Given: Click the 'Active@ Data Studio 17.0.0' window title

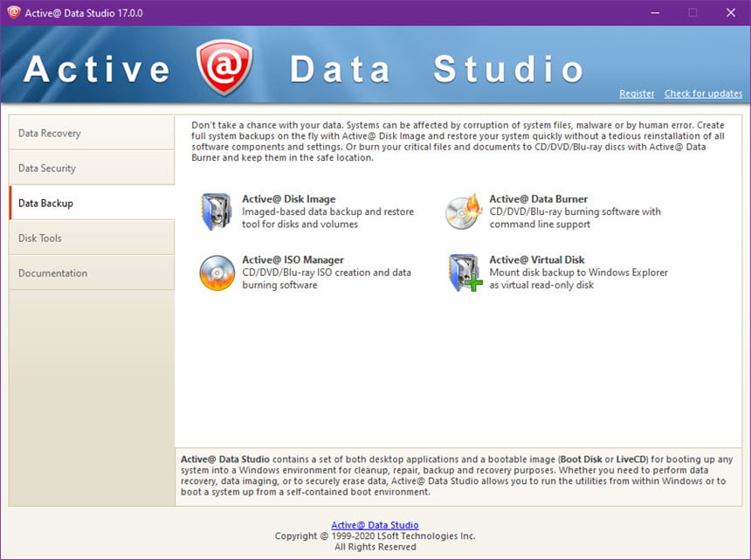Looking at the screenshot, I should pyautogui.click(x=84, y=13).
